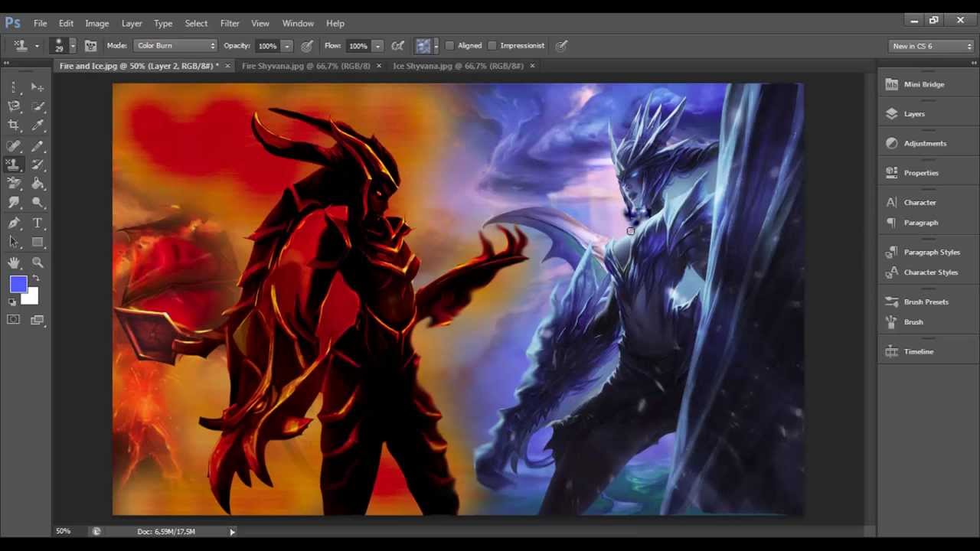This screenshot has height=551, width=980.
Task: Select the Zoom tool
Action: 38,262
